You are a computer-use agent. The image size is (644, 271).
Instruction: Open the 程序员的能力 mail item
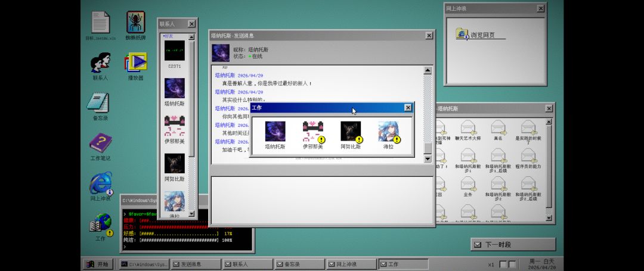(528, 159)
